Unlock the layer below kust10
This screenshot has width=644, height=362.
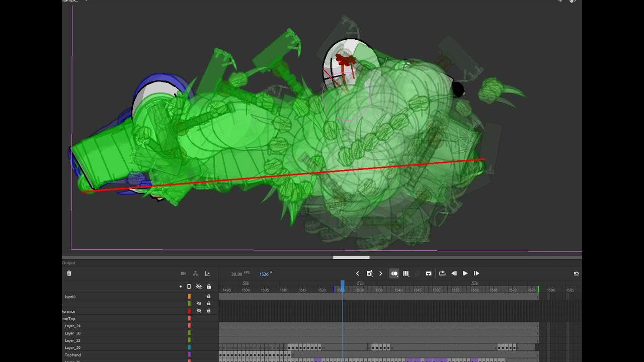(x=209, y=304)
